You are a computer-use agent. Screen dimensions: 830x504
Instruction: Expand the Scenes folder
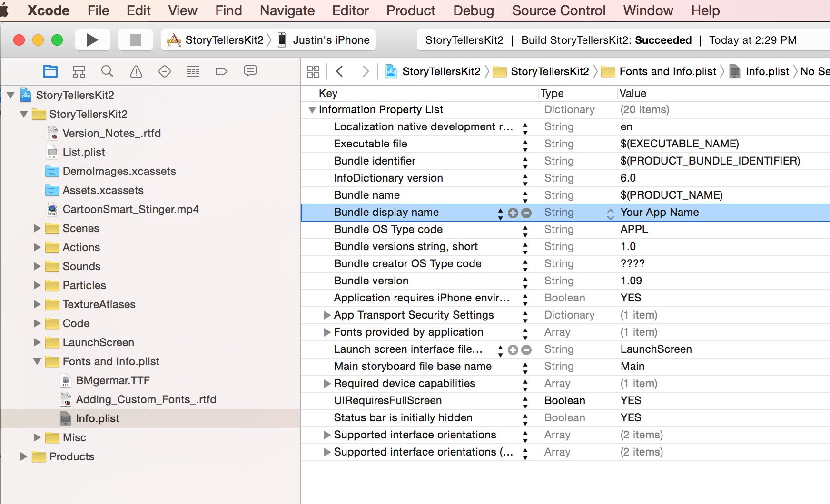(x=37, y=228)
